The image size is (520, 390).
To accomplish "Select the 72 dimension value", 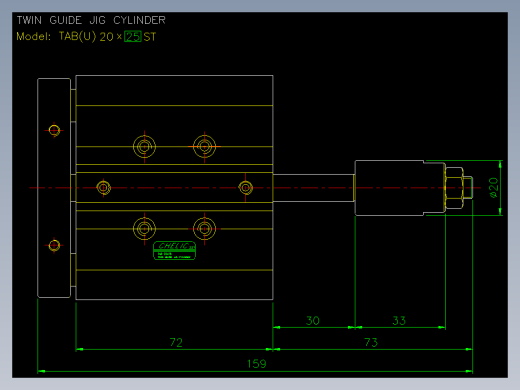I will [x=176, y=342].
